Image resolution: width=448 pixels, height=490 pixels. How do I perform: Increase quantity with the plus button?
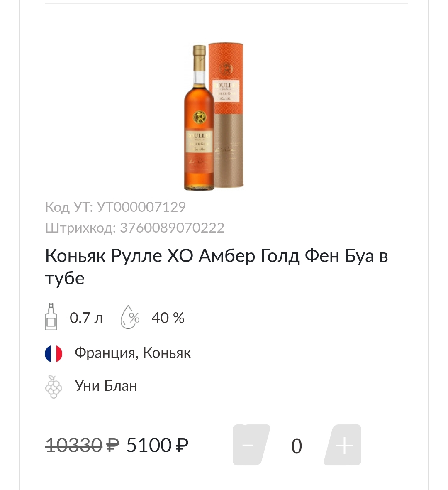[x=344, y=445]
